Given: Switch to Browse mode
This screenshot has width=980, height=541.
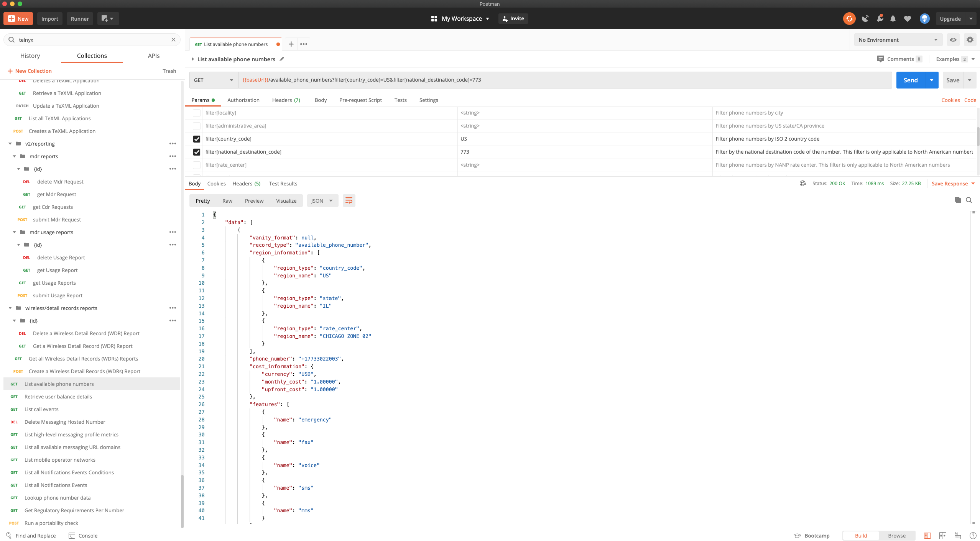Looking at the screenshot, I should (897, 536).
